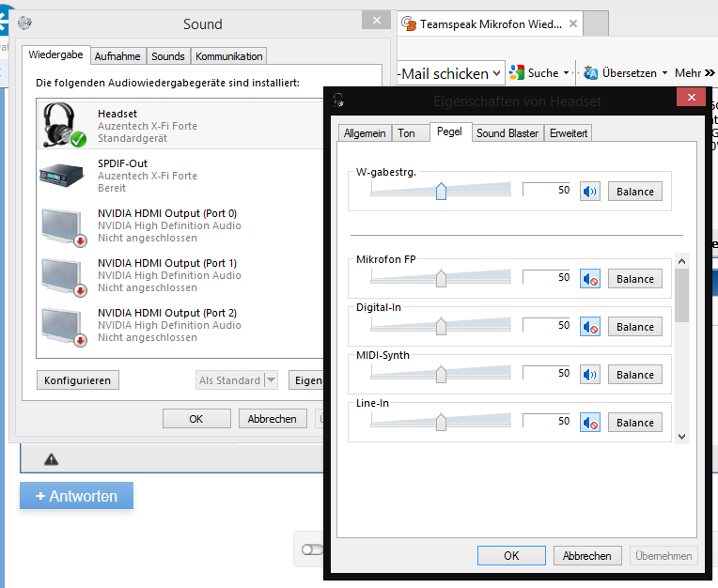Unmute the Line-In channel
Image resolution: width=718 pixels, height=588 pixels.
tap(590, 423)
